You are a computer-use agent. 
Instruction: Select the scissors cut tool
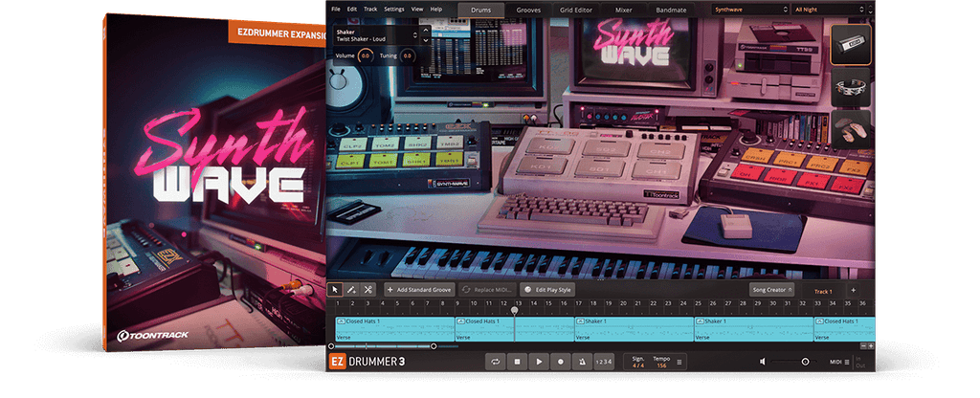click(368, 290)
